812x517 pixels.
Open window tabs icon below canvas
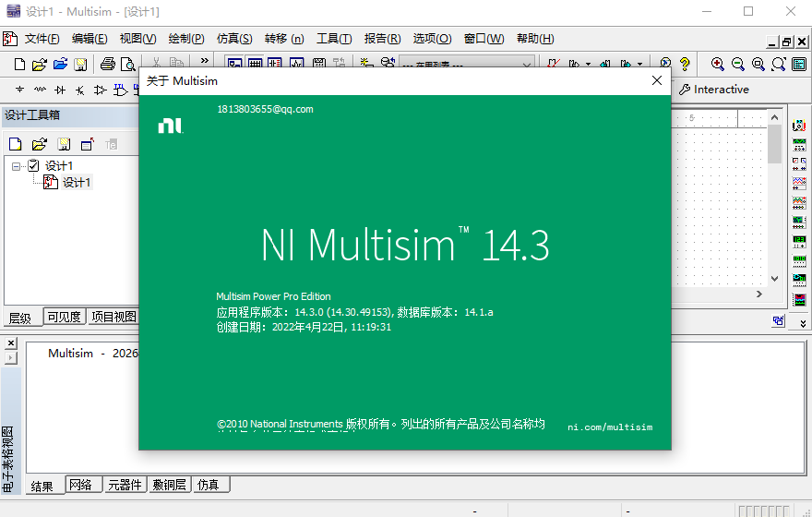point(778,320)
